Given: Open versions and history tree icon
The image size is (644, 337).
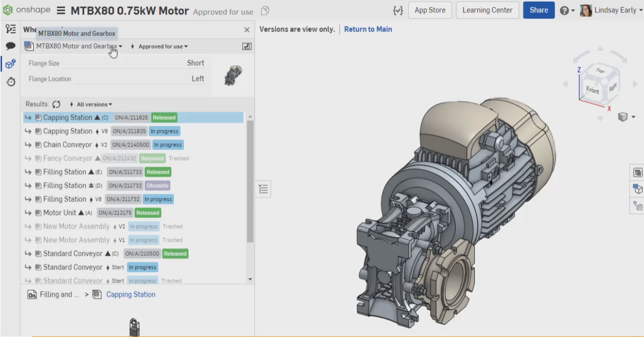Looking at the screenshot, I should point(10,29).
